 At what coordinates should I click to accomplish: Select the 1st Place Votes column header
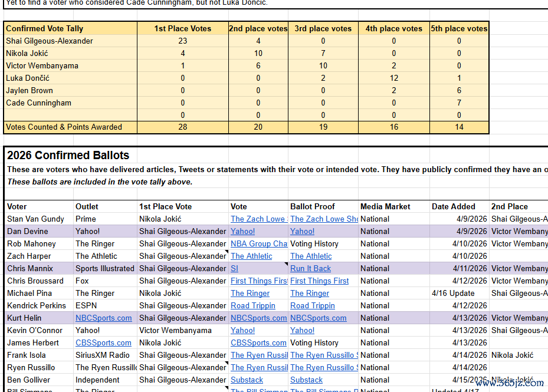(x=182, y=28)
